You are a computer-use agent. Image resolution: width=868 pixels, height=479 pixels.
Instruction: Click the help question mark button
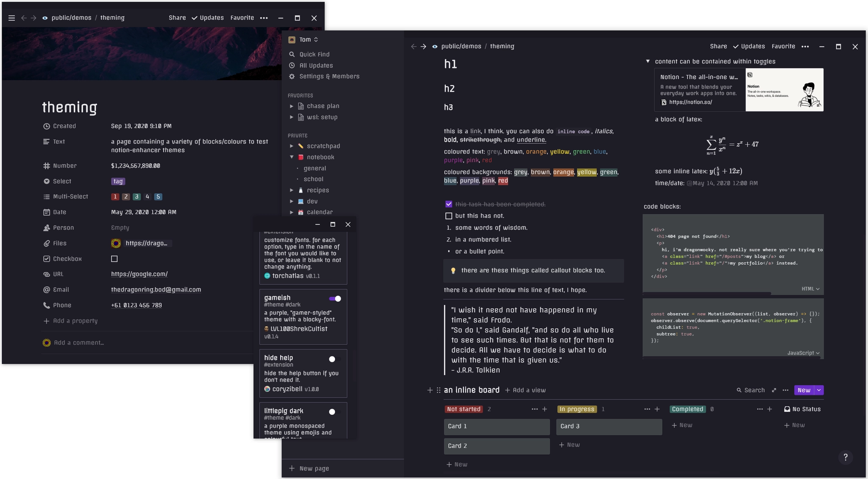pos(845,457)
